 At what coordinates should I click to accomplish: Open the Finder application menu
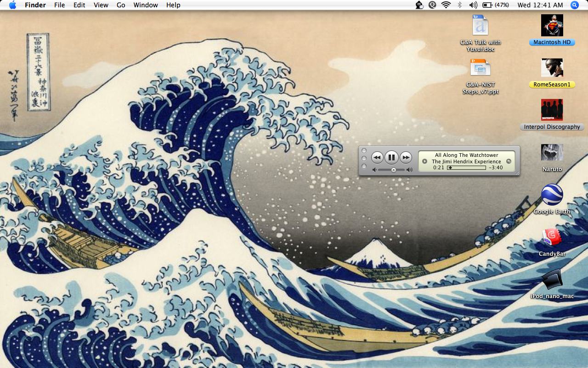[35, 5]
